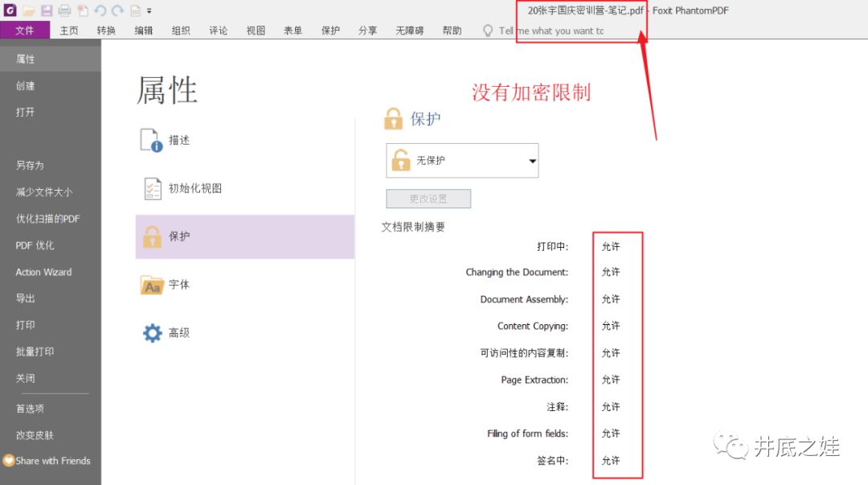Screen dimensions: 868x485
Task: Switch to the 编辑 ribbon tab
Action: click(x=144, y=31)
